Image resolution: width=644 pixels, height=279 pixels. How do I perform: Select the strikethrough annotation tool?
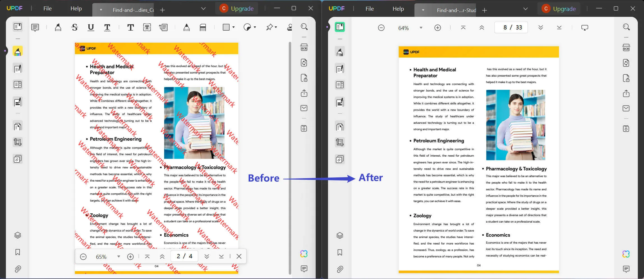pyautogui.click(x=75, y=27)
